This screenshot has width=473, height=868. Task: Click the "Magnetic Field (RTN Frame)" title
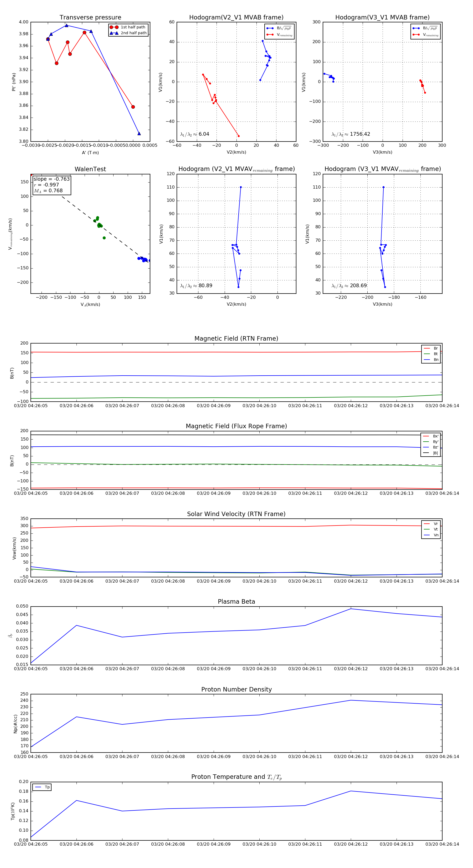point(236,339)
